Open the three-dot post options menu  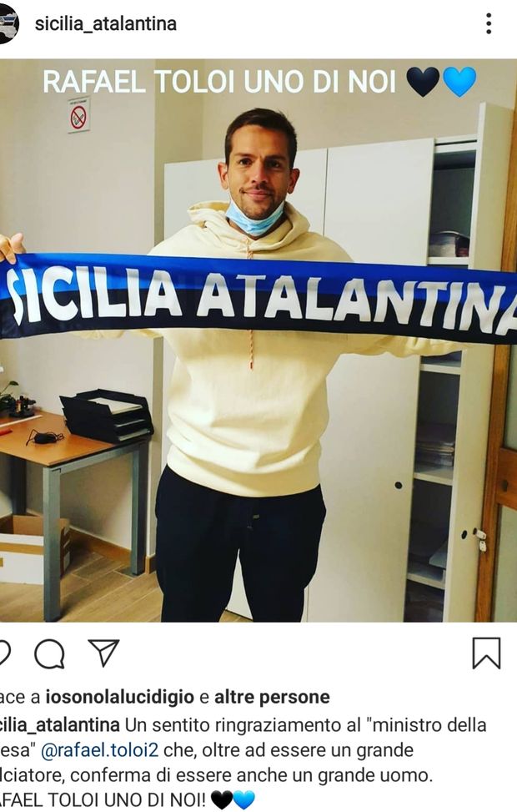[489, 24]
